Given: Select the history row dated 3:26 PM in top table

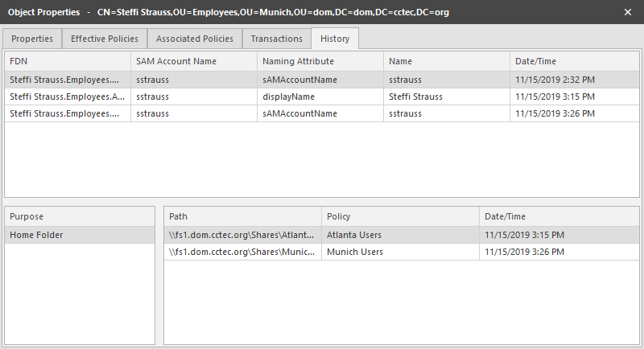Looking at the screenshot, I should pyautogui.click(x=322, y=113).
